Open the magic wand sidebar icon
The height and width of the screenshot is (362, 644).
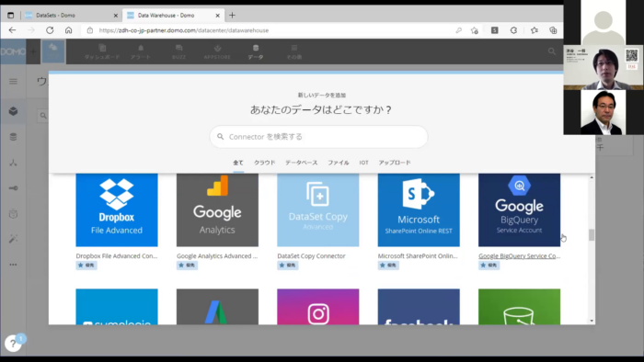[13, 239]
